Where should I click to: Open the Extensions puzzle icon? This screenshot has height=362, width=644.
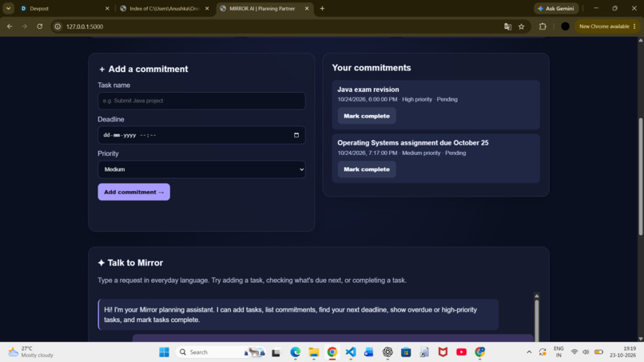click(543, 26)
